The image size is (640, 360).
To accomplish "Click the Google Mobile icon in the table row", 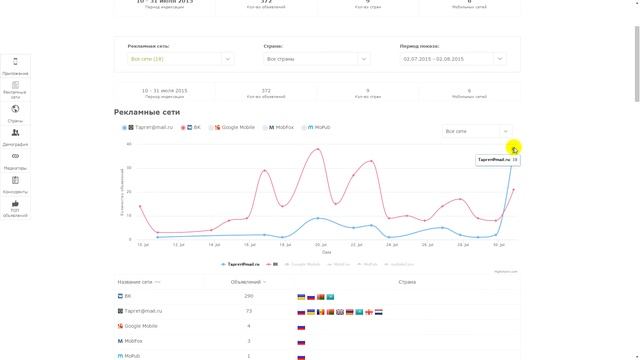I will coord(120,326).
